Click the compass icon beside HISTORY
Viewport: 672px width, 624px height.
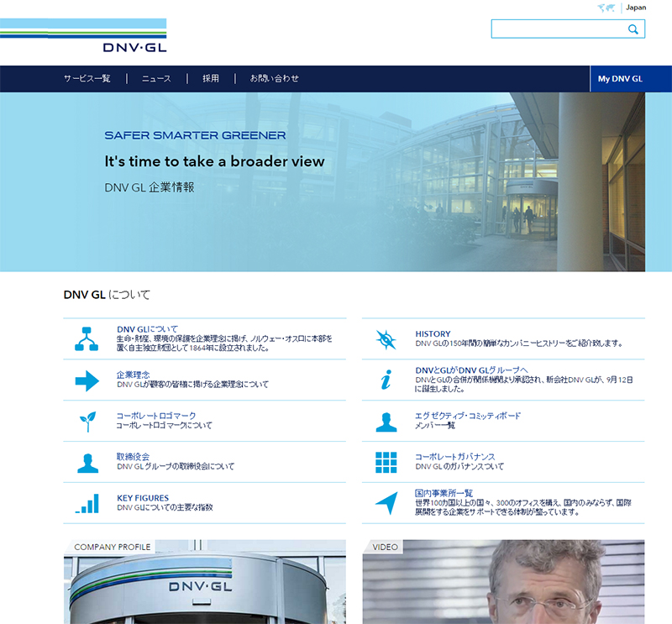pos(386,340)
